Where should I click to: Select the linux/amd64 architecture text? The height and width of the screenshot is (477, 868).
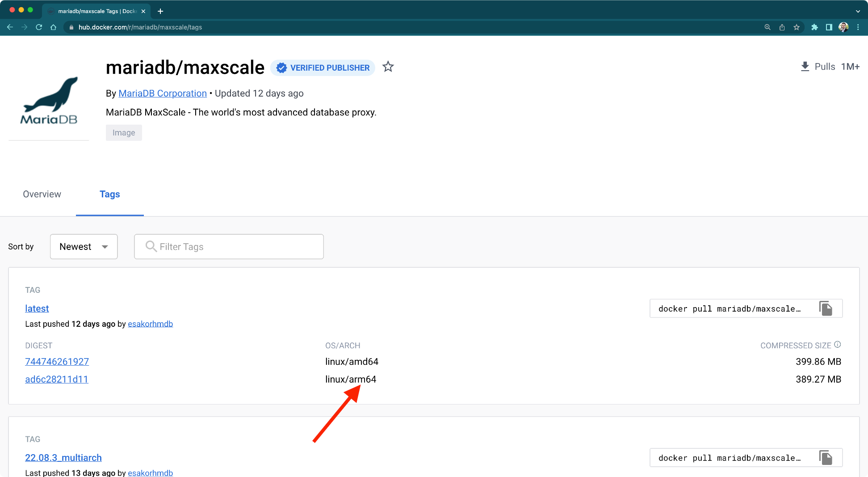coord(352,362)
